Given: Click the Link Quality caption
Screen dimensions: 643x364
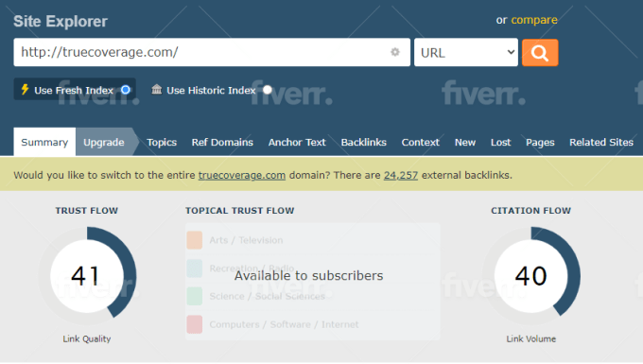Looking at the screenshot, I should tap(87, 339).
